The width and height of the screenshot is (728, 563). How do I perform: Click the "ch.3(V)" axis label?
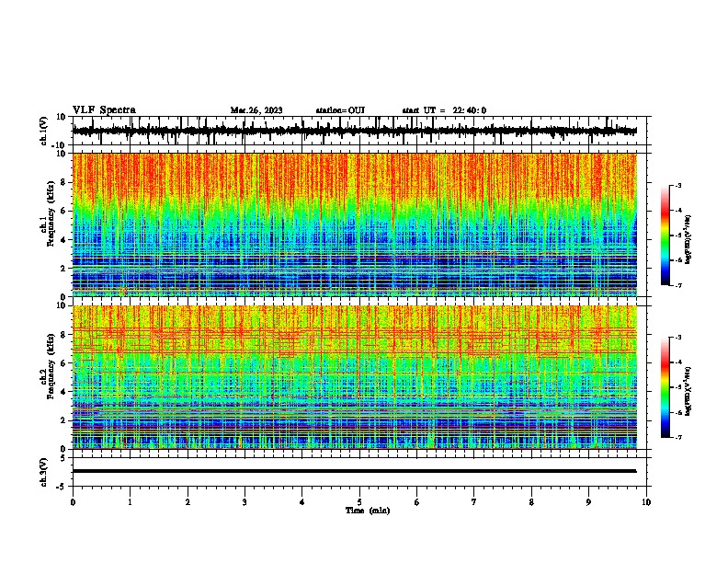(x=44, y=473)
